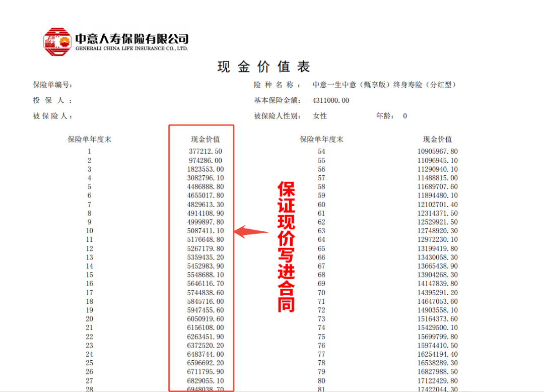Click the basic insured amount 4311000.00
The image size is (544, 392).
pos(330,100)
